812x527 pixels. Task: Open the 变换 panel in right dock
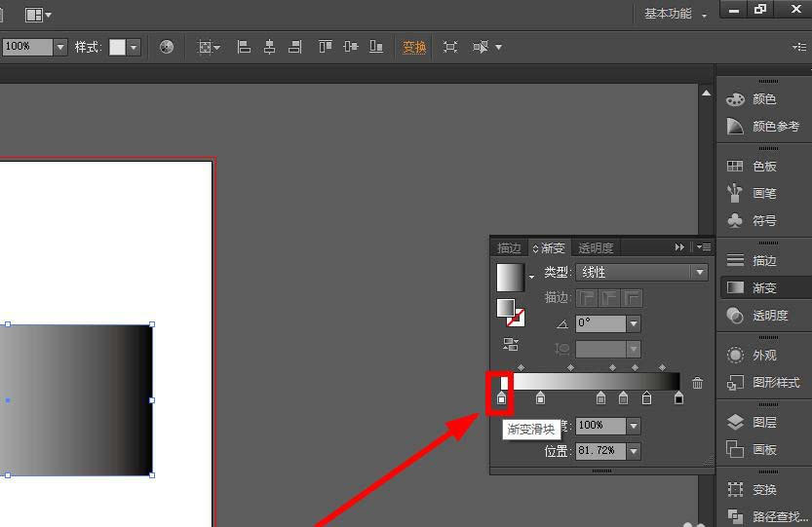click(x=752, y=489)
